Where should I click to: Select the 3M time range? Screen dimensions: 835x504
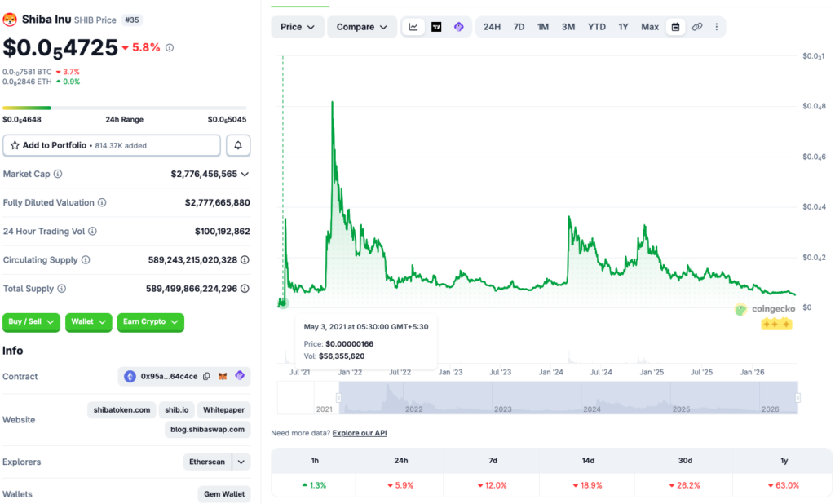tap(568, 27)
